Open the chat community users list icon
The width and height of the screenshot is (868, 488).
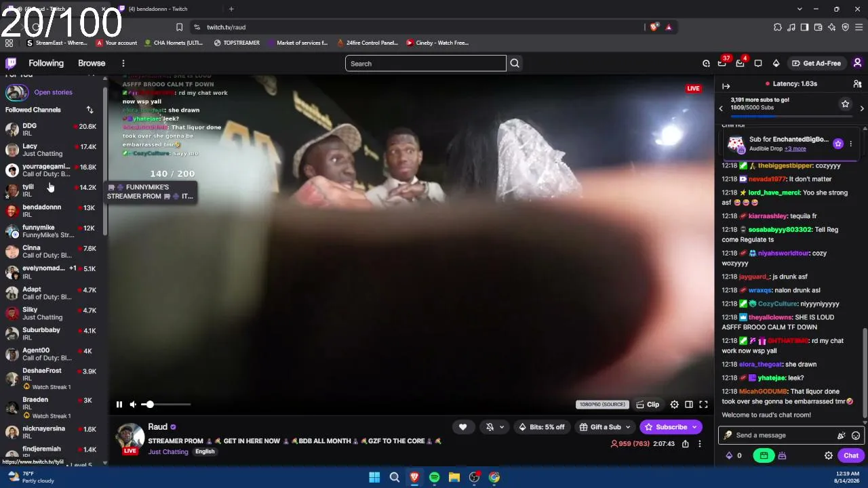(x=857, y=84)
